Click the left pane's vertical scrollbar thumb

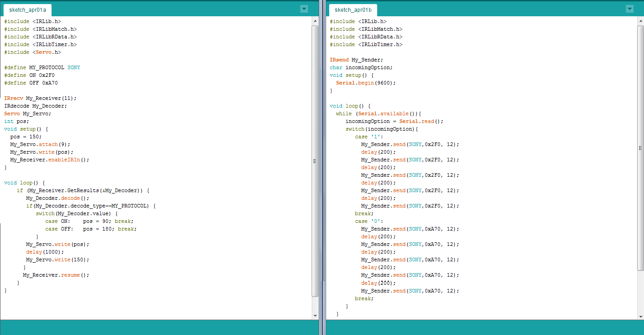(x=315, y=160)
